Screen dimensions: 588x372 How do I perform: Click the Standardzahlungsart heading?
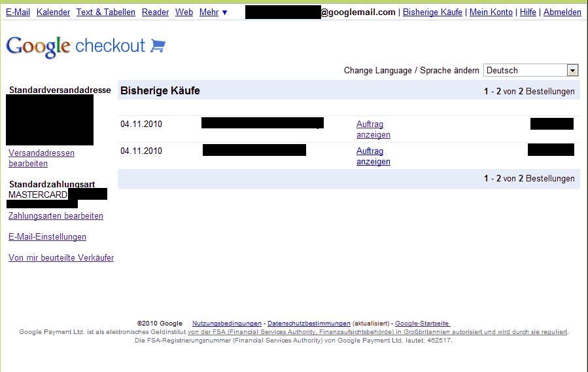tap(52, 184)
